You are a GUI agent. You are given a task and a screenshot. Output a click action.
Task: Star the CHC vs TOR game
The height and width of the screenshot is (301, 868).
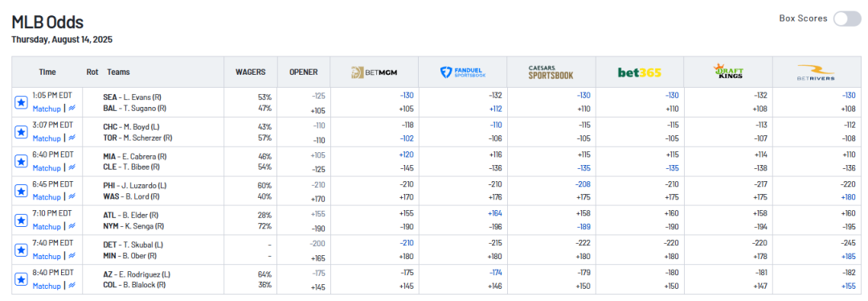click(20, 132)
